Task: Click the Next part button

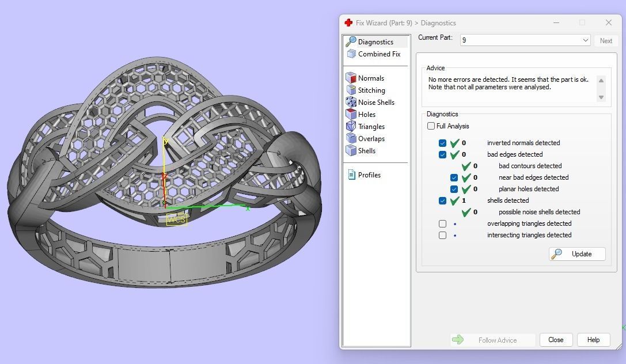Action: (x=606, y=40)
